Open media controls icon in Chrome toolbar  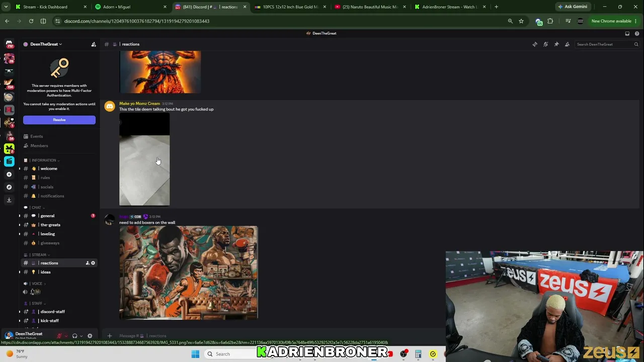[568, 21]
